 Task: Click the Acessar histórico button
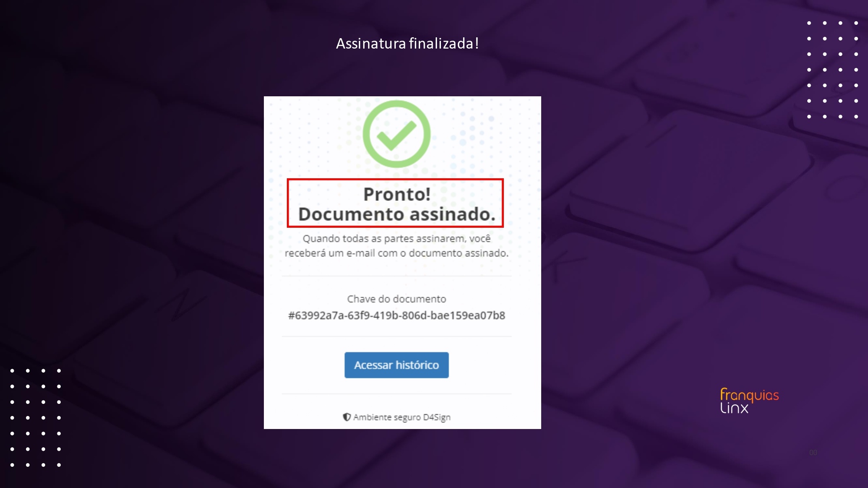tap(396, 365)
